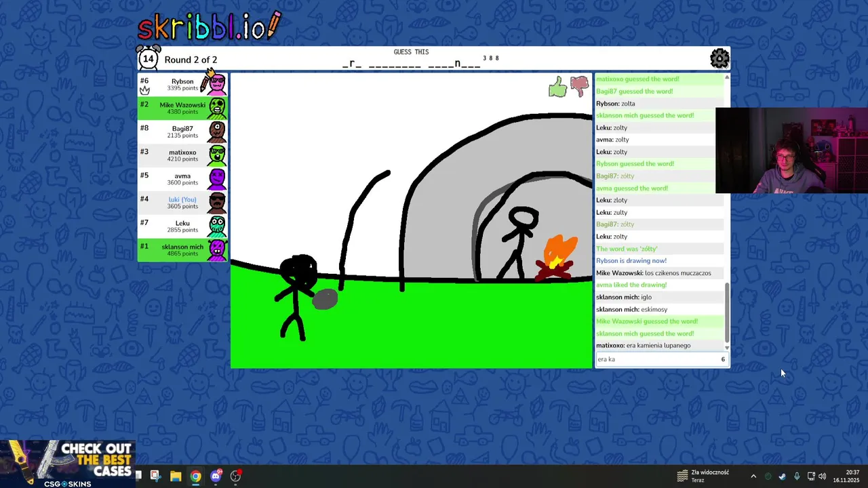Click Rybson's pink avatar
Image resolution: width=868 pixels, height=488 pixels.
click(216, 83)
